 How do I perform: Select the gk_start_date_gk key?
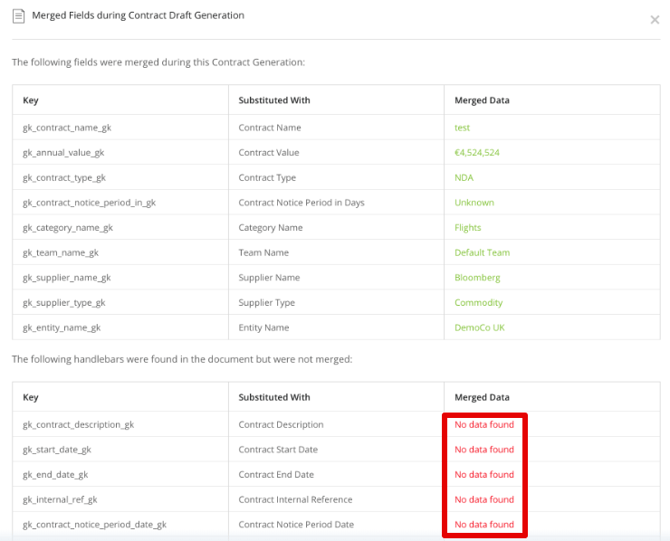click(57, 450)
